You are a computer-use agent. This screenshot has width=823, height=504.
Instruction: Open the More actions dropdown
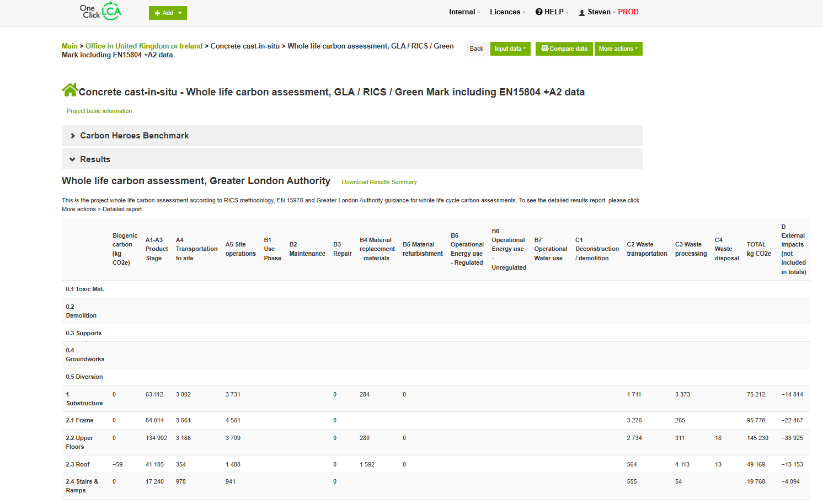(x=618, y=49)
